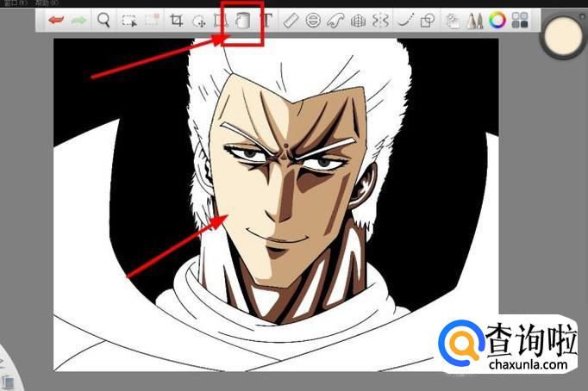Open the Layer editor icon
Image resolution: width=588 pixels, height=391 pixels.
click(453, 21)
